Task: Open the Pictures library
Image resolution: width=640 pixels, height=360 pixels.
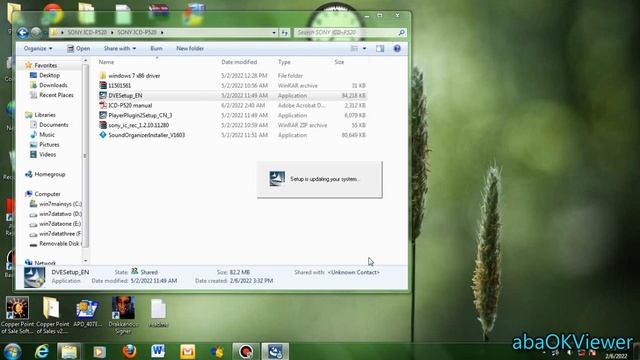Action: point(49,145)
